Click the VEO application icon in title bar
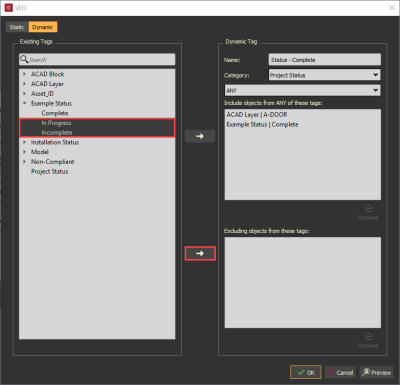This screenshot has height=385, width=400. [x=9, y=8]
